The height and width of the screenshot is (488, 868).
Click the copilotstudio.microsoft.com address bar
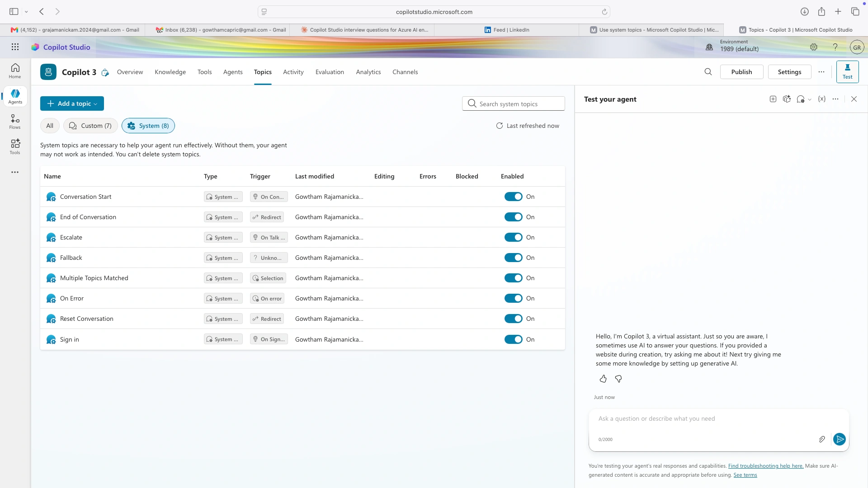click(x=434, y=12)
